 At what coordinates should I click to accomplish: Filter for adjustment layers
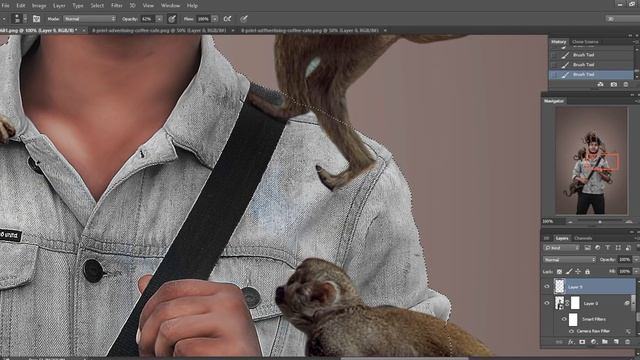coord(598,248)
